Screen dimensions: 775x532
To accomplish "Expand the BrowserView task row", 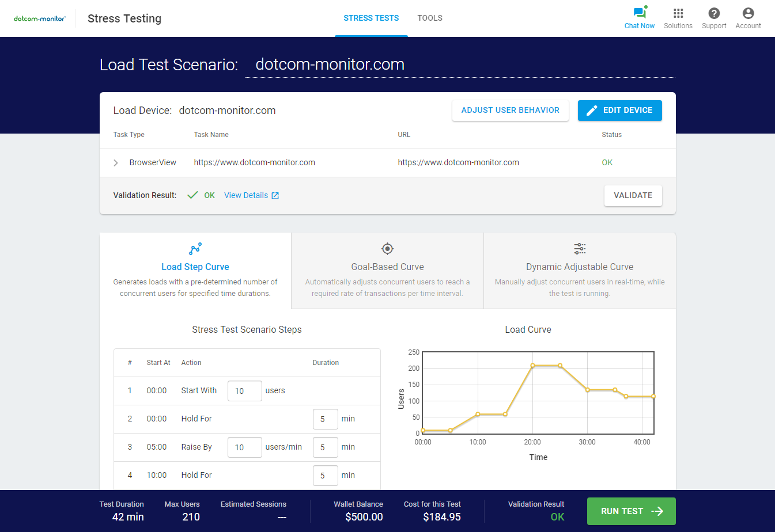I will coord(115,162).
